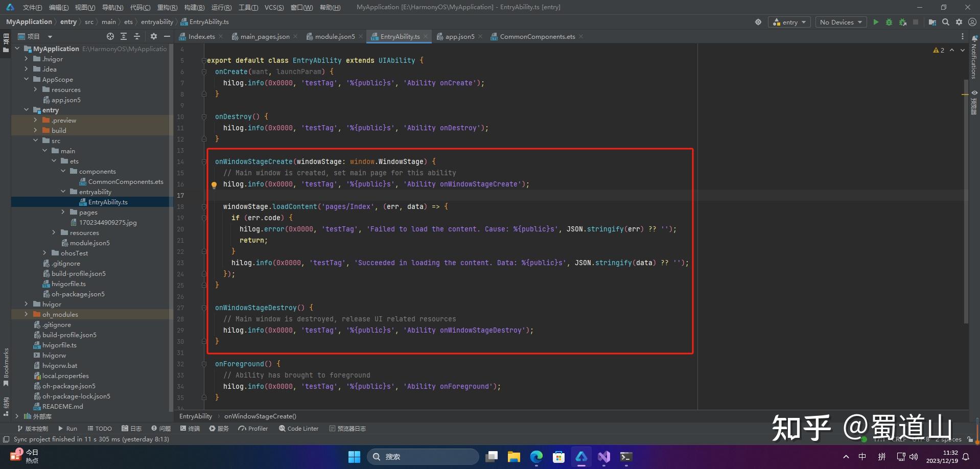Switch to the module.json5 editor tab
The height and width of the screenshot is (469, 980).
click(334, 36)
